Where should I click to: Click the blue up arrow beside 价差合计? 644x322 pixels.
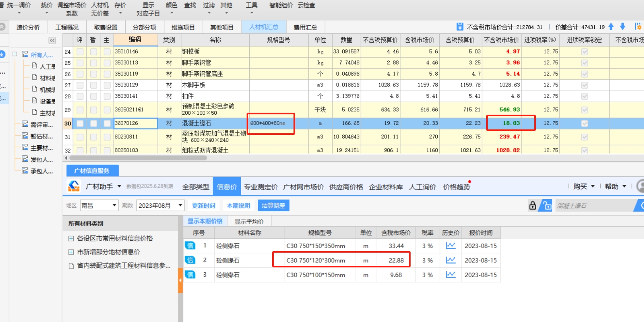[611, 26]
